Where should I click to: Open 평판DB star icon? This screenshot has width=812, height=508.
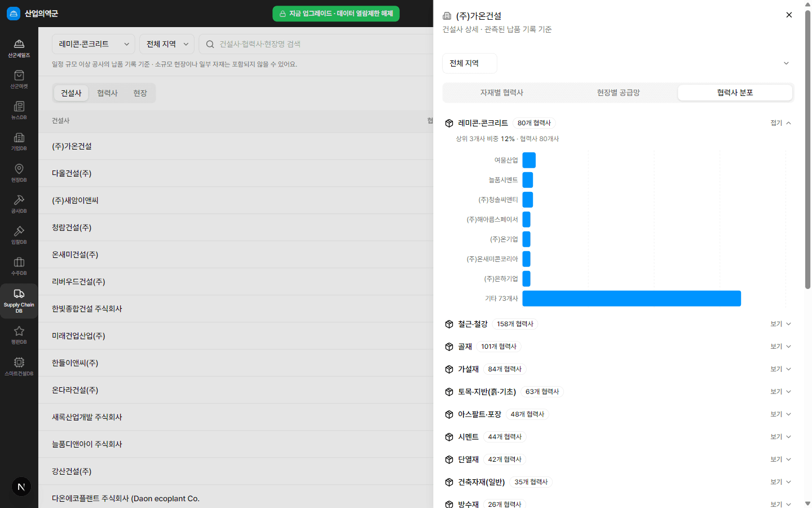19,331
